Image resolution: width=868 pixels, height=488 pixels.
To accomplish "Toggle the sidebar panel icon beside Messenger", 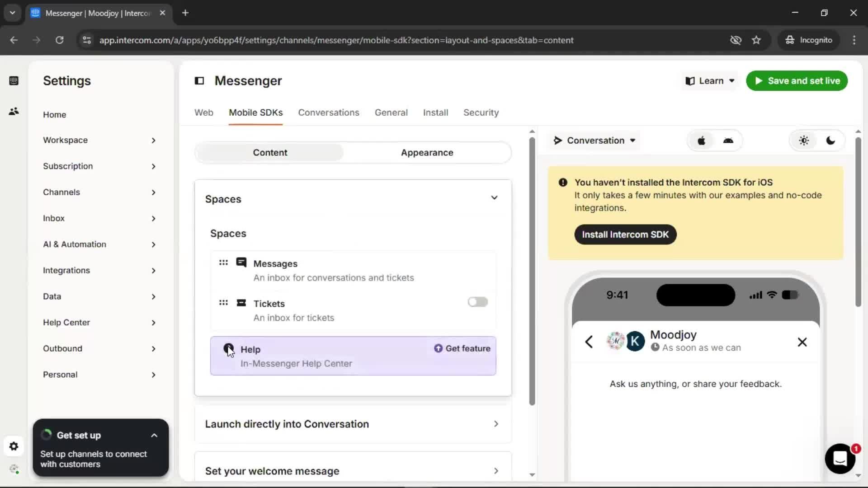I will (x=199, y=81).
